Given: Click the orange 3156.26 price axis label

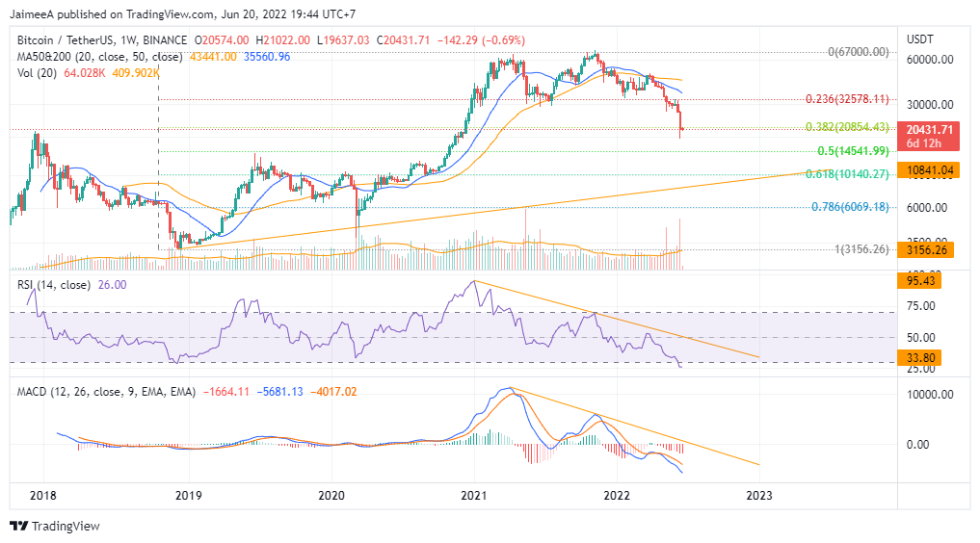Looking at the screenshot, I should pyautogui.click(x=926, y=250).
